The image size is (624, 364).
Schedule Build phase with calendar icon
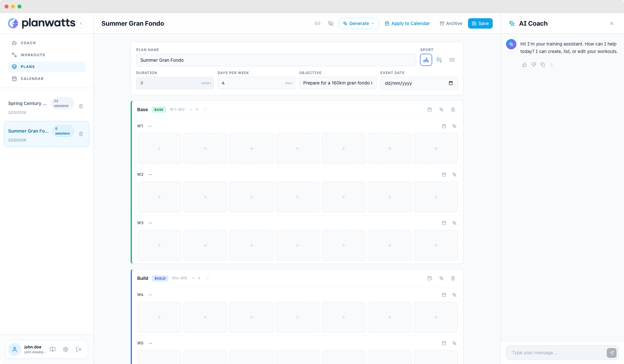430,278
